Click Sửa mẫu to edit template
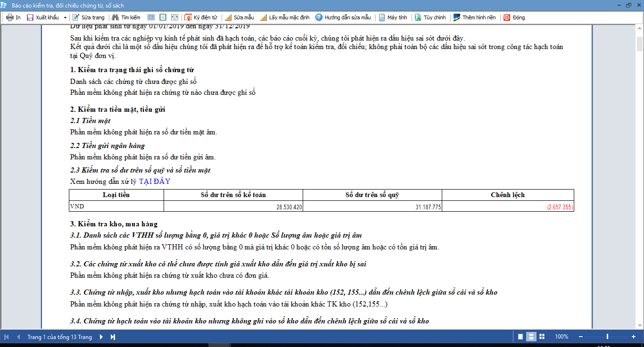Screen dimensions: 644x347 click(x=239, y=17)
